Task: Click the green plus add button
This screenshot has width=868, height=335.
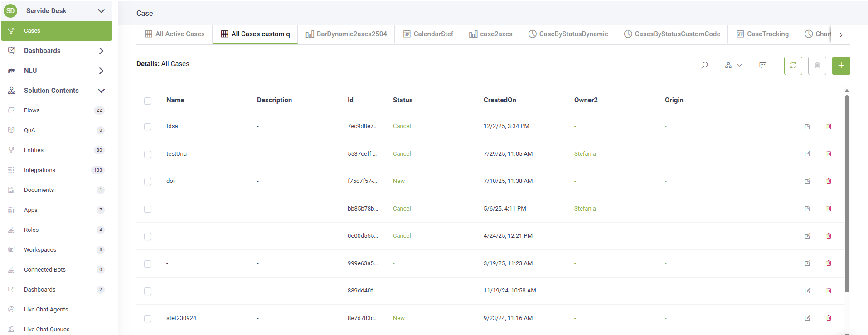Action: [841, 66]
